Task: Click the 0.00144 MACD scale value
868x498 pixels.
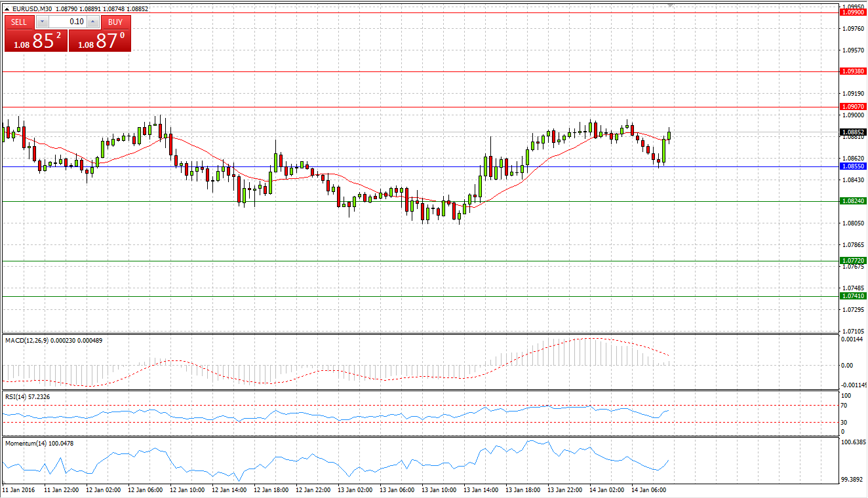Action: point(853,338)
